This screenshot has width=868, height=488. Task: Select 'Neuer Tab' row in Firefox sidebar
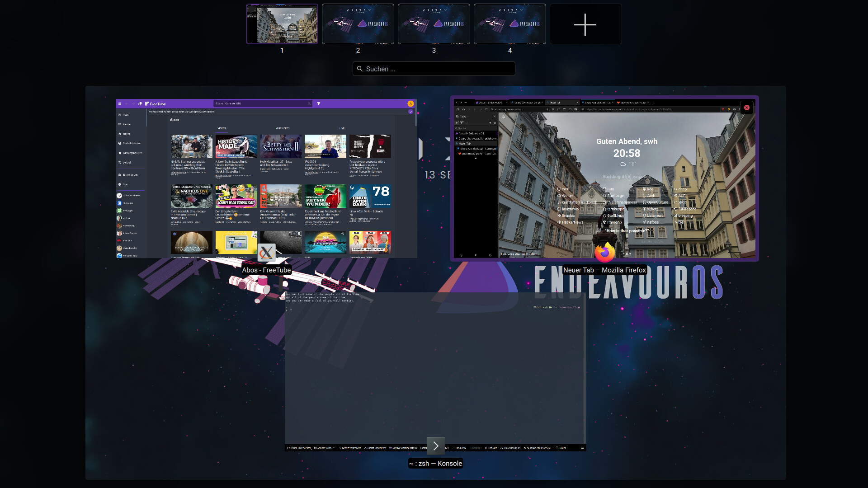click(476, 144)
